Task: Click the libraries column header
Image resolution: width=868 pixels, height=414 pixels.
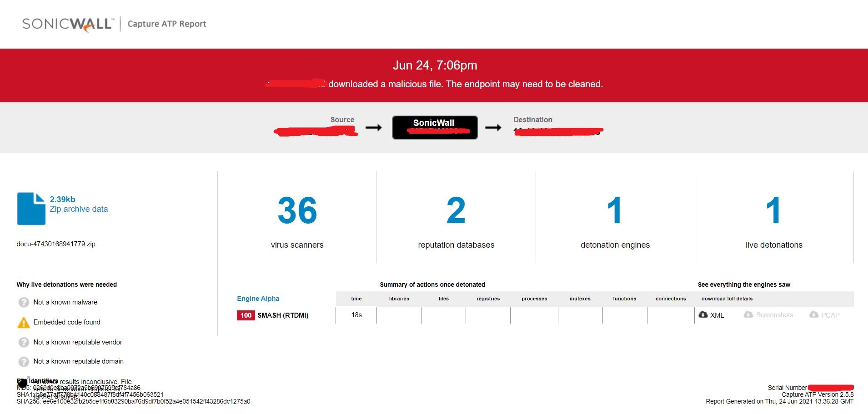Action: (399, 299)
